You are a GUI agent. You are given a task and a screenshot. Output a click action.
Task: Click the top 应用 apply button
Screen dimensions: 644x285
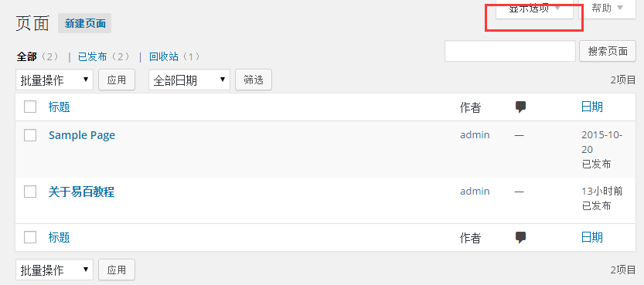coord(117,80)
